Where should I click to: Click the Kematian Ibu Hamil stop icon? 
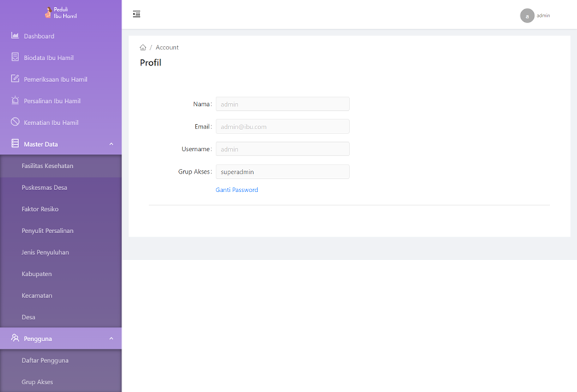point(15,122)
